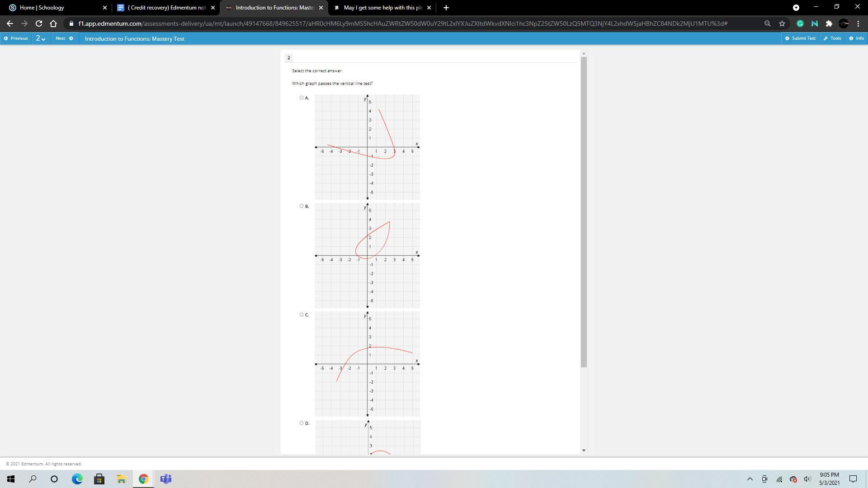
Task: Go to Previous question
Action: [x=16, y=38]
